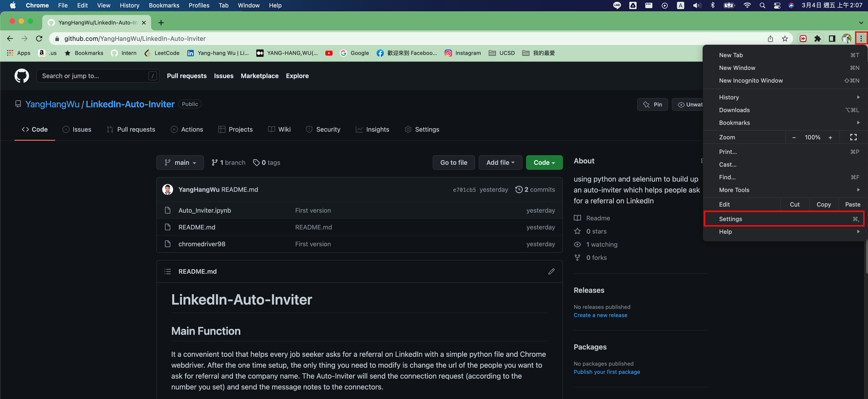Click the LeetCode bookmark icon

[147, 53]
